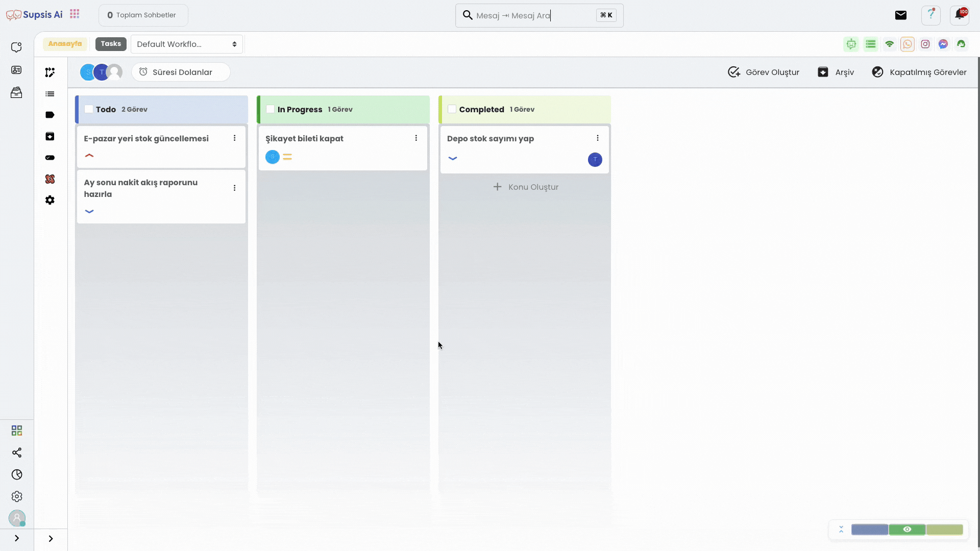Expand the main left sidebar arrow
This screenshot has width=980, height=551.
pos(17,538)
